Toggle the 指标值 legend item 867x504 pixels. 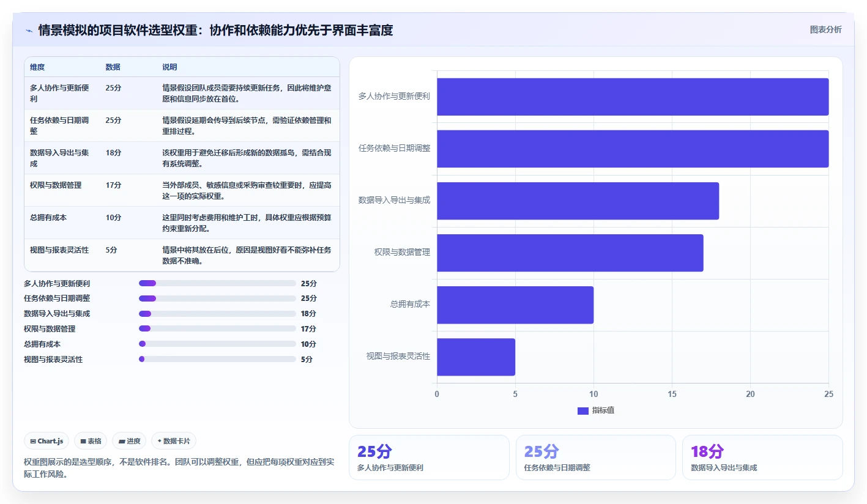(596, 410)
